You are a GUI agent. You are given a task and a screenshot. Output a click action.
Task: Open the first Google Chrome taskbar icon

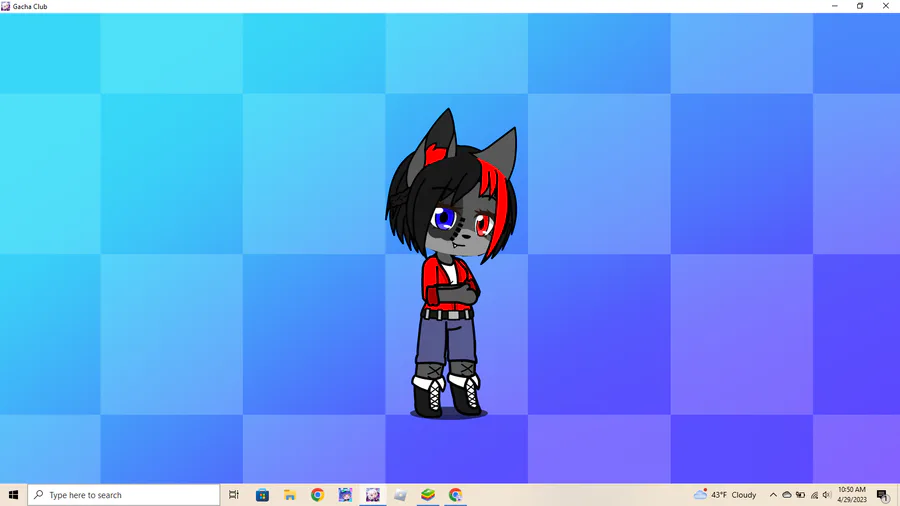[x=317, y=495]
